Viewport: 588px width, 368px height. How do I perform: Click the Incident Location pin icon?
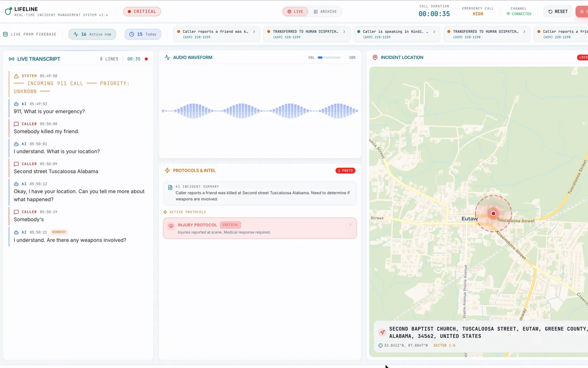coord(375,57)
